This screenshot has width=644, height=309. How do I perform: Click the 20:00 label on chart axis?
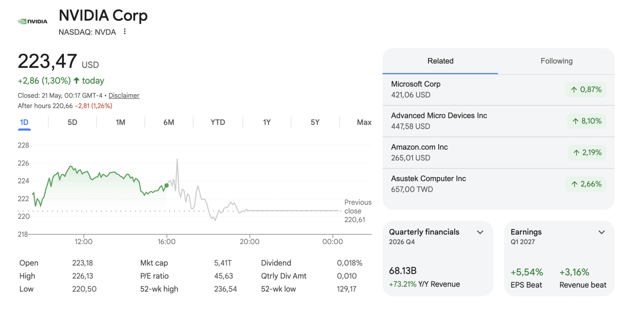250,242
